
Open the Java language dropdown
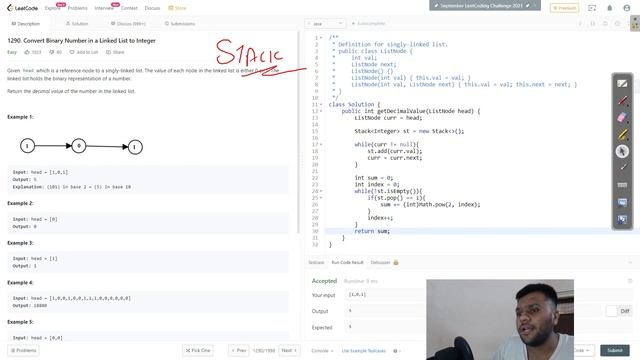point(325,24)
